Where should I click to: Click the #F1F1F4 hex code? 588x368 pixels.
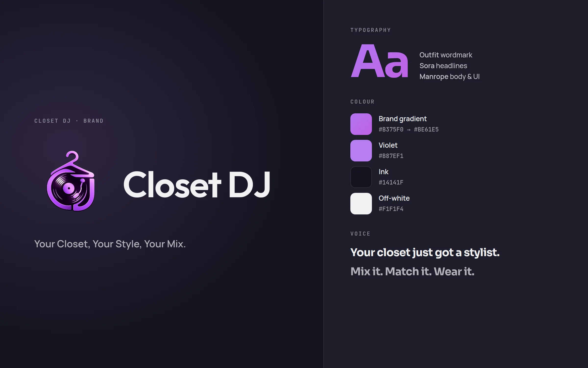[x=391, y=209]
